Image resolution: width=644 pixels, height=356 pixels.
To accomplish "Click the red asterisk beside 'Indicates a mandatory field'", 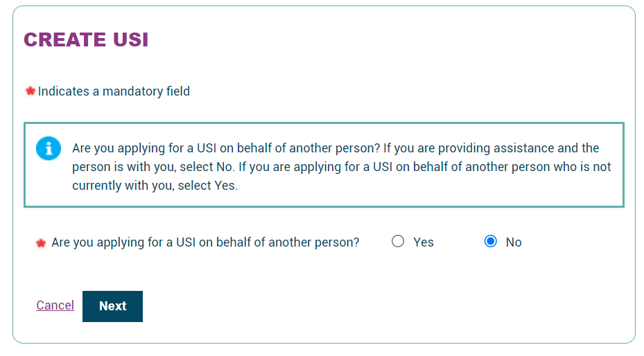I will point(30,91).
